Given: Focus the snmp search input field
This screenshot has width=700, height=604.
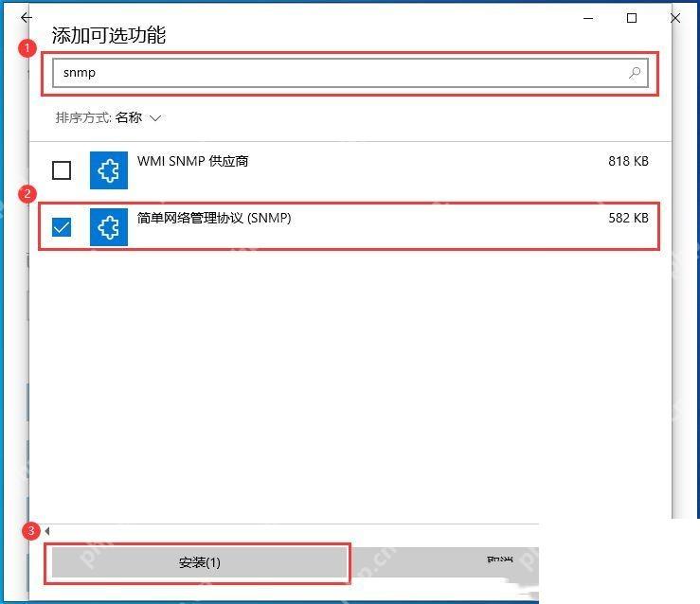Looking at the screenshot, I should (x=350, y=73).
